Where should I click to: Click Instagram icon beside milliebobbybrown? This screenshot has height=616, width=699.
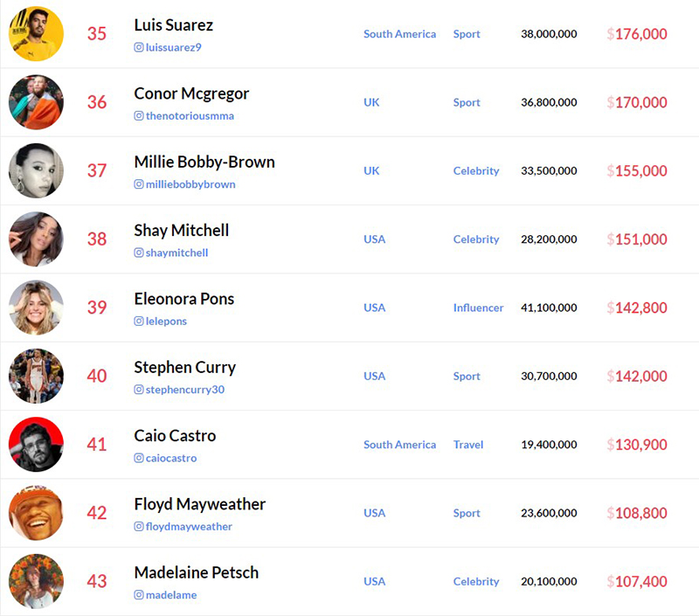(139, 184)
